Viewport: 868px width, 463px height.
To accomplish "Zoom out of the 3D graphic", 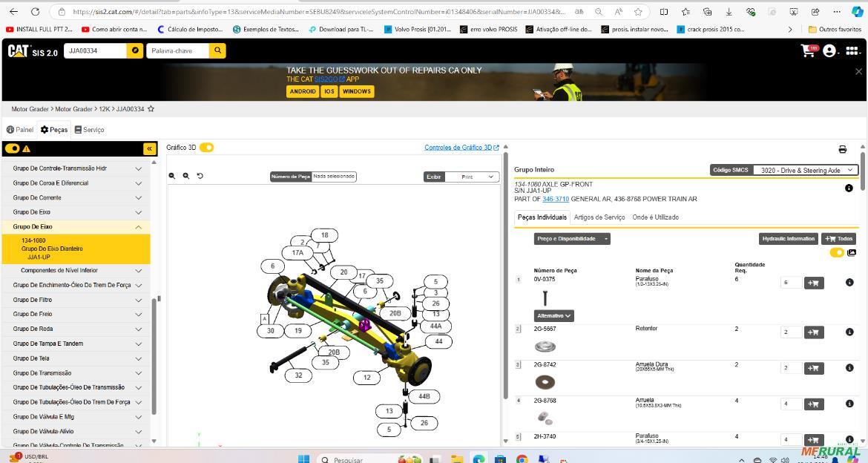I will [172, 176].
